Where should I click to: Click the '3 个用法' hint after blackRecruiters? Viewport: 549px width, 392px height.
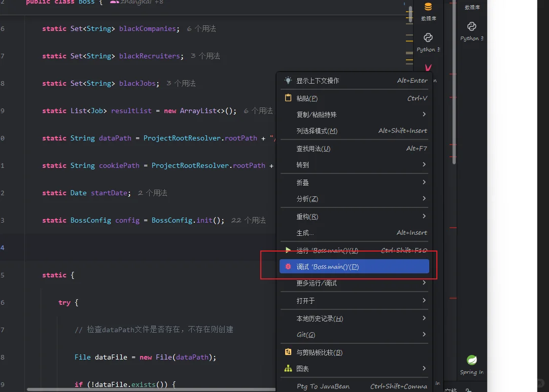(205, 56)
